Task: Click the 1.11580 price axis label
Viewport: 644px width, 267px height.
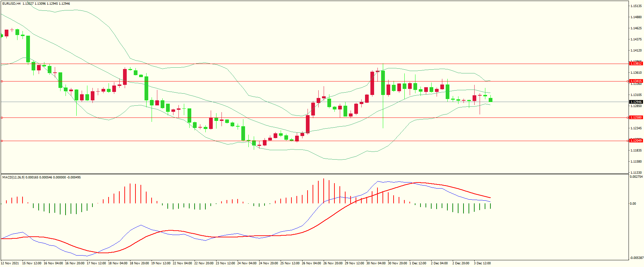Action: coord(636,162)
